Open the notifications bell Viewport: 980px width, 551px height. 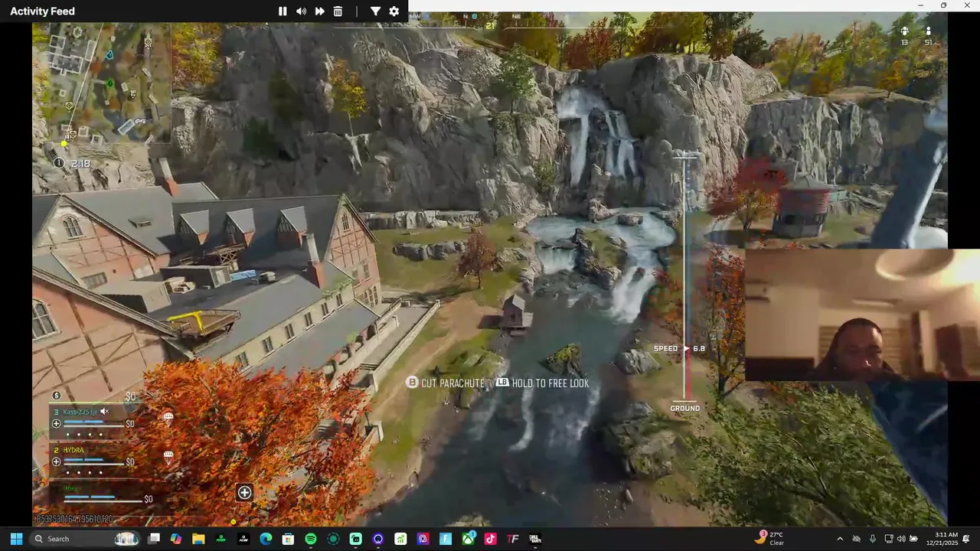click(x=967, y=539)
